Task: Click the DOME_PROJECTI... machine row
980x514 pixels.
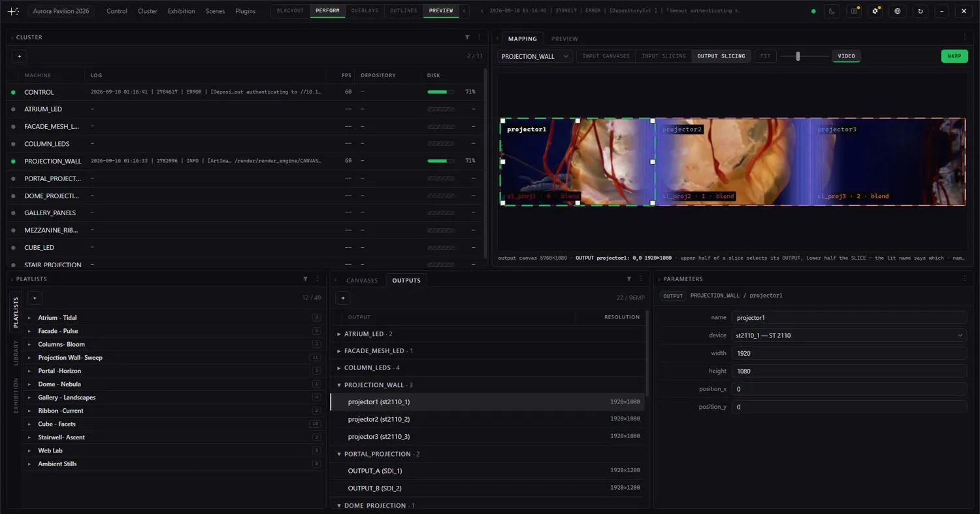Action: pos(245,196)
